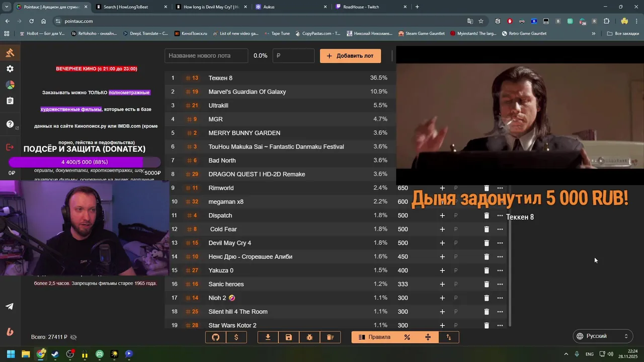This screenshot has width=644, height=362.
Task: Open more options for Yakuza 0 lot
Action: pyautogui.click(x=500, y=270)
